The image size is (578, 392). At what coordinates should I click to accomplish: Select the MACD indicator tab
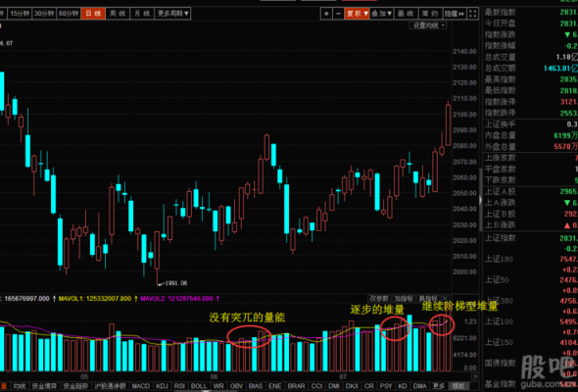click(x=141, y=386)
